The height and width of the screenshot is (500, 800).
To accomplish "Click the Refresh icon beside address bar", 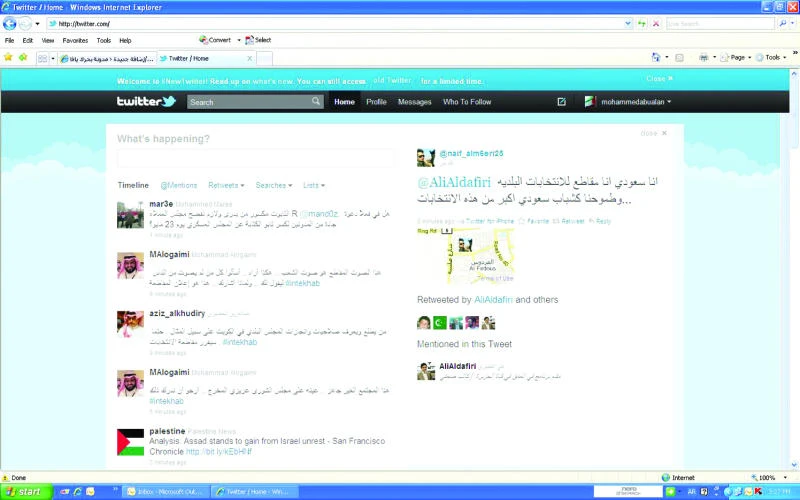I will pyautogui.click(x=642, y=23).
